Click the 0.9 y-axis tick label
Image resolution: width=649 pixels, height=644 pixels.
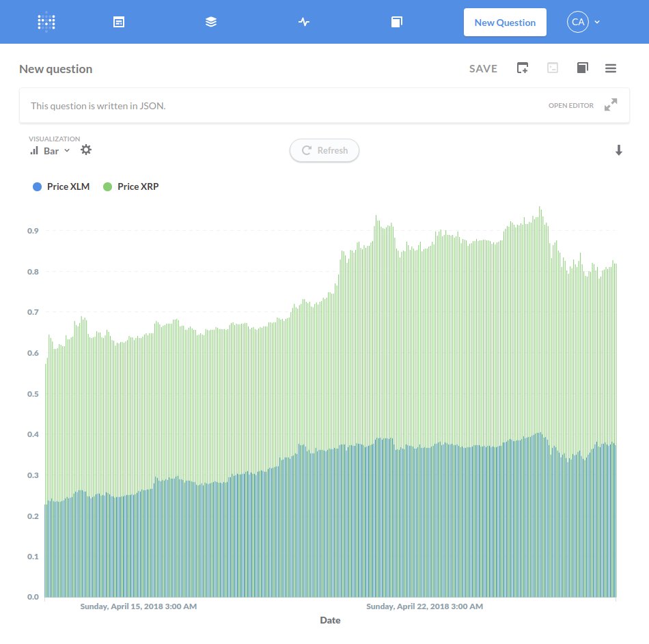click(x=33, y=231)
